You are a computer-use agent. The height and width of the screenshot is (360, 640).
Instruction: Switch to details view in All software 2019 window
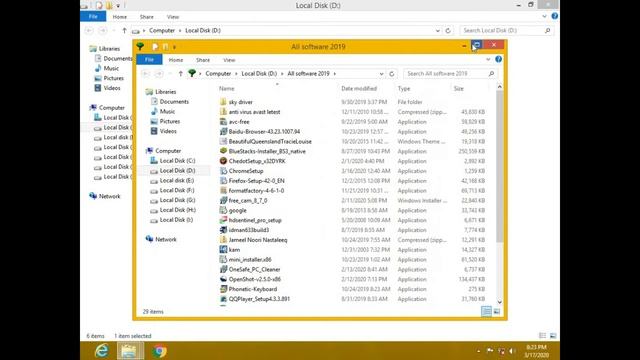pyautogui.click(x=486, y=311)
